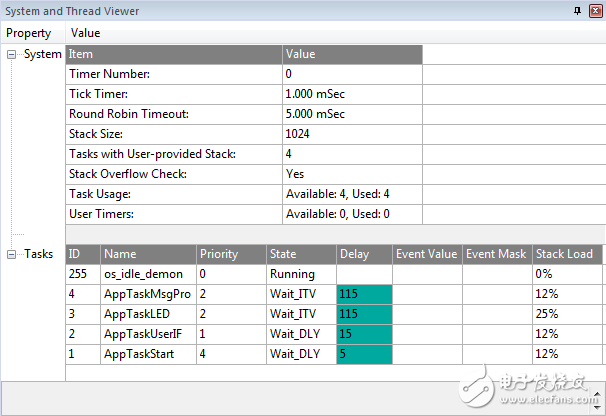The width and height of the screenshot is (606, 416).
Task: Select the 'Stack Size:' row label
Action: pos(96,134)
